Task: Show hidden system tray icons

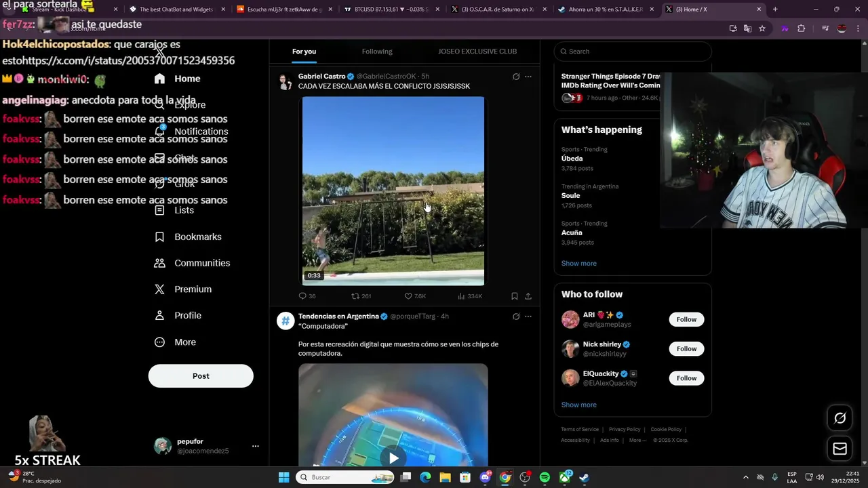Action: (x=746, y=477)
